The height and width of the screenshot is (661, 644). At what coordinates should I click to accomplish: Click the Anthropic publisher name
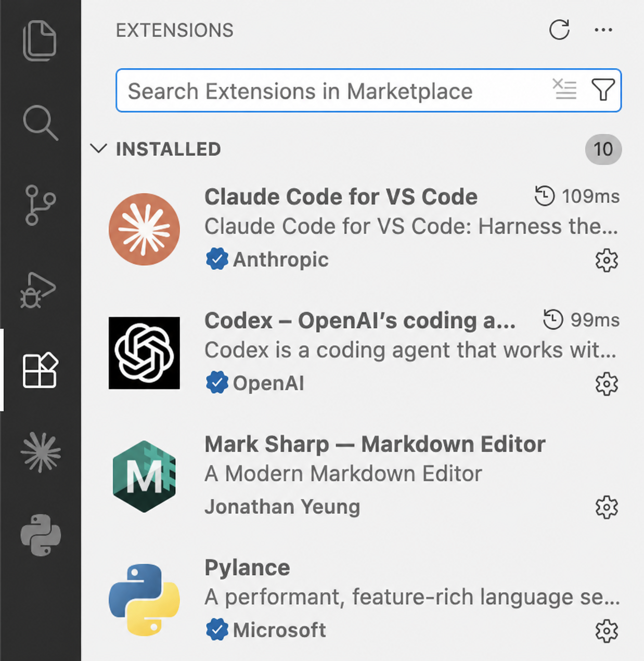coord(281,259)
